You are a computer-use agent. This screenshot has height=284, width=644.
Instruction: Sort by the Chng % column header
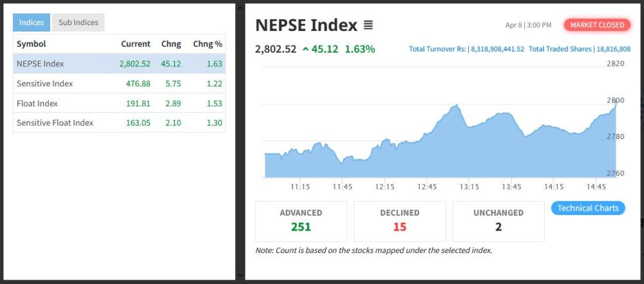point(208,44)
